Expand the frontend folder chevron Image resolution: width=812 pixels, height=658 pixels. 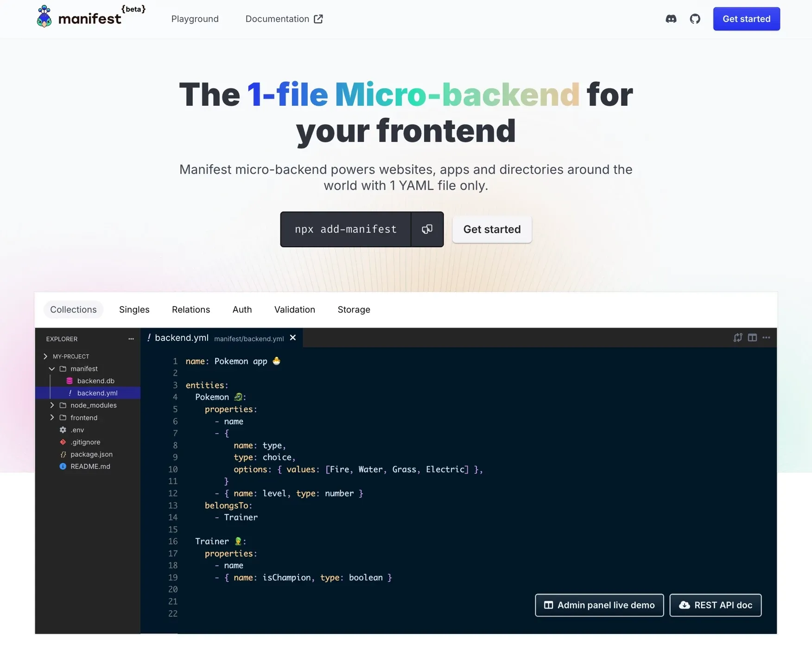52,418
